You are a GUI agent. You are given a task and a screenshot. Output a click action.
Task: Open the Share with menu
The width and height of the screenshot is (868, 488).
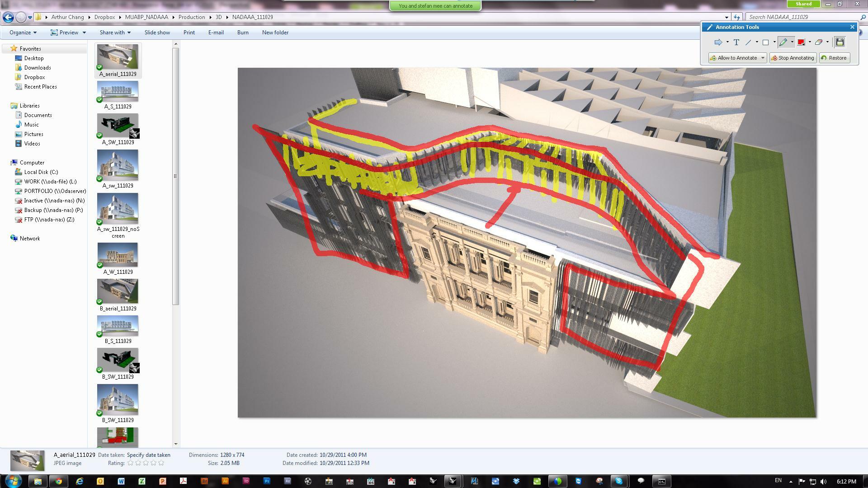pos(115,33)
